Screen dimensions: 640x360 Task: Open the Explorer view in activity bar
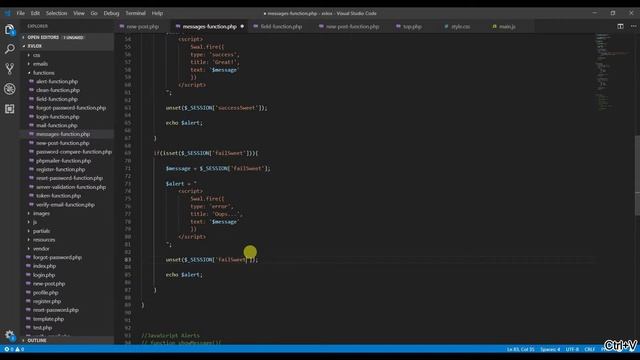point(9,30)
